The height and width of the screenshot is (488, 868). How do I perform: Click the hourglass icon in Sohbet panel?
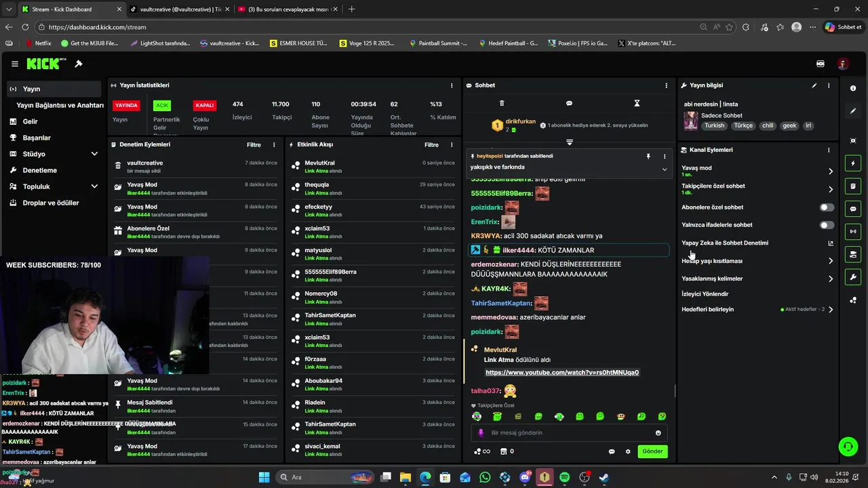coord(637,103)
